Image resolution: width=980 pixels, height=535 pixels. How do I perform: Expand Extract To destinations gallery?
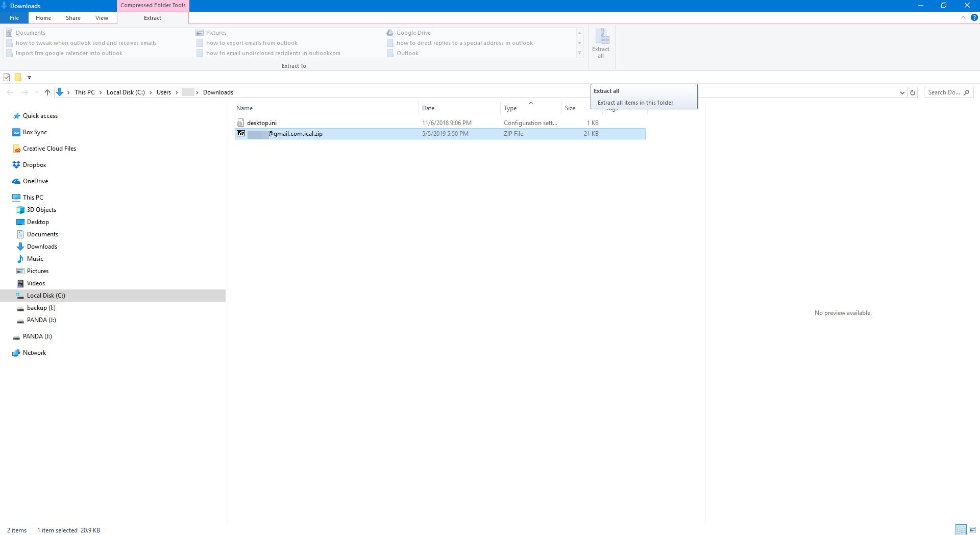[579, 53]
